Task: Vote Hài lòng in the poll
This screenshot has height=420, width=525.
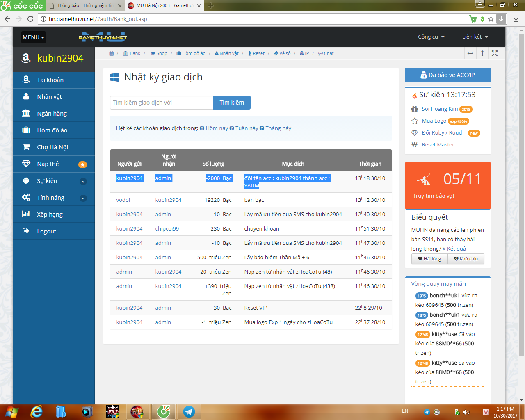Action: [x=429, y=259]
